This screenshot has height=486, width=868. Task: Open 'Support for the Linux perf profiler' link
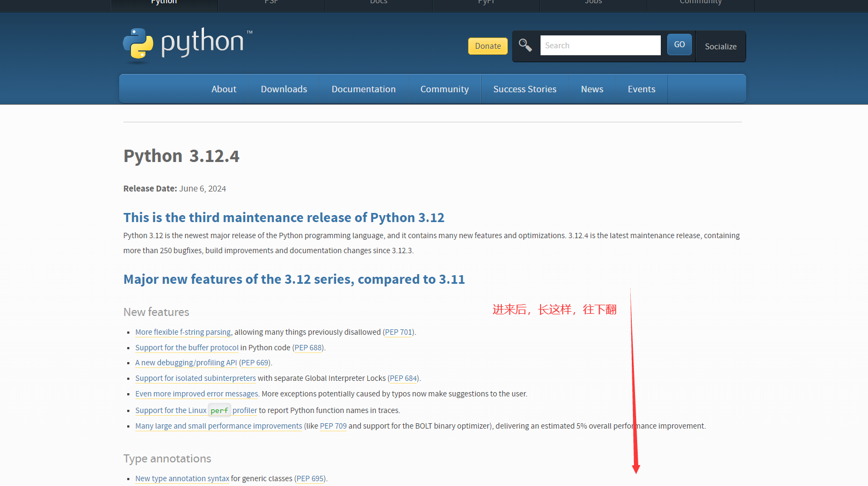point(196,410)
